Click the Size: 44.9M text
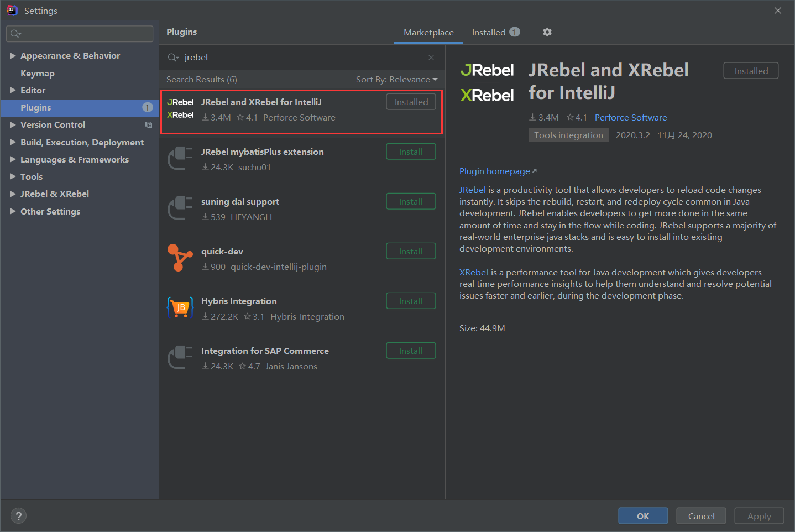This screenshot has width=795, height=532. (482, 328)
